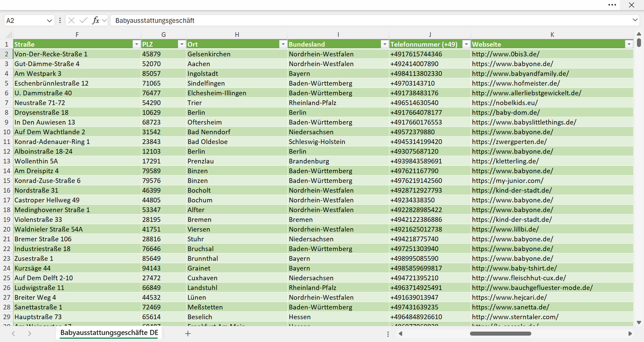Select column H header

click(x=237, y=35)
